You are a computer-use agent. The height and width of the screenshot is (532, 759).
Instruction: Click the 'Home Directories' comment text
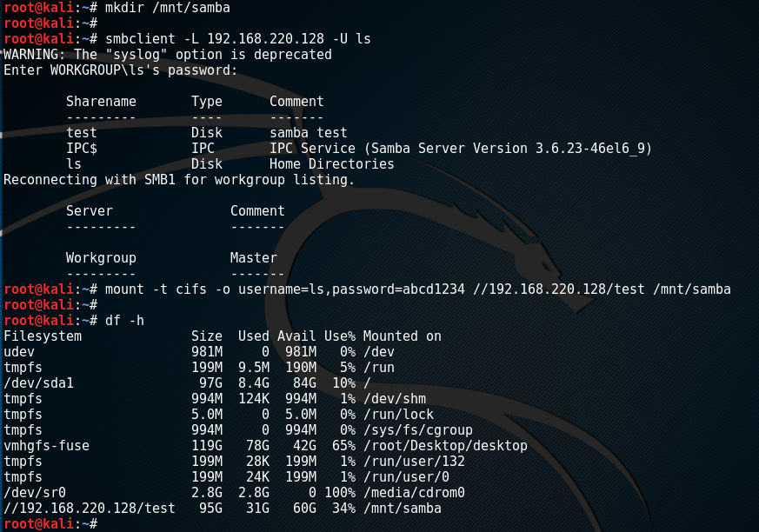[331, 164]
